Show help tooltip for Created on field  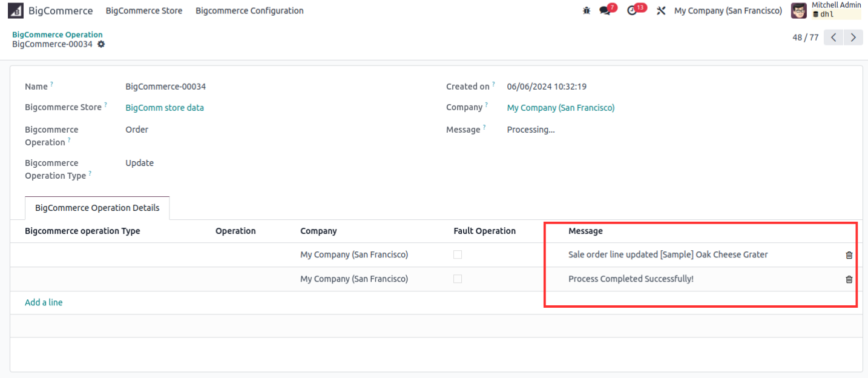(493, 84)
